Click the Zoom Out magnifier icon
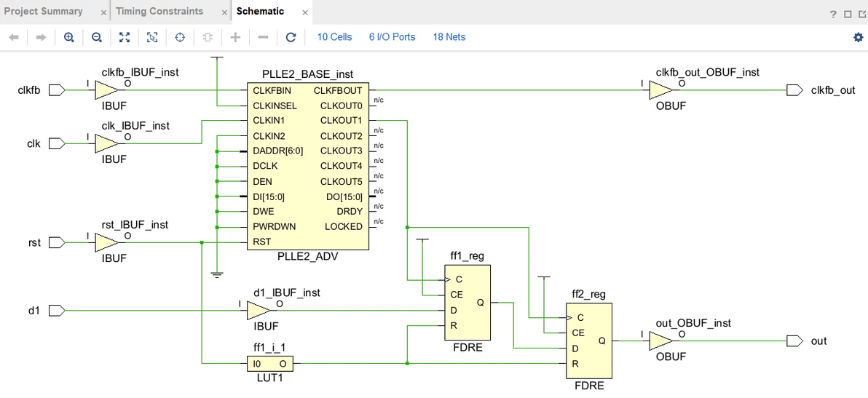 (x=96, y=37)
